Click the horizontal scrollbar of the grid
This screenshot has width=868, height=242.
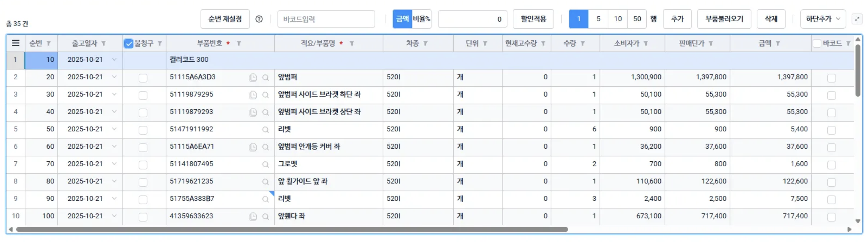pos(292,230)
